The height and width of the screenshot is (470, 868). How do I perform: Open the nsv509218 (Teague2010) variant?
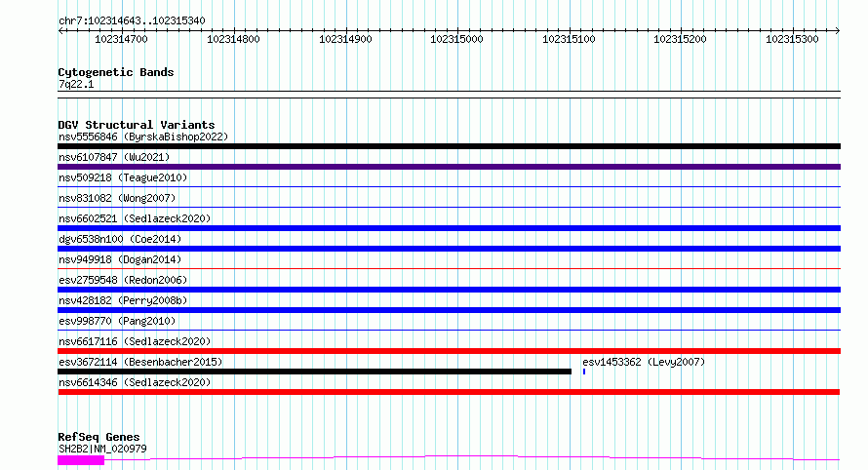click(x=123, y=177)
